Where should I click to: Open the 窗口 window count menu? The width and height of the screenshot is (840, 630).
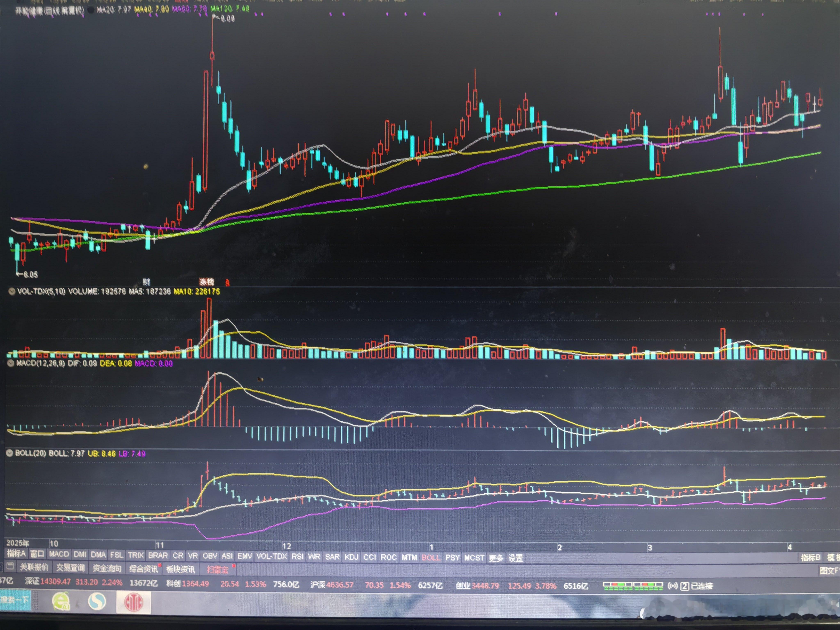coord(37,554)
